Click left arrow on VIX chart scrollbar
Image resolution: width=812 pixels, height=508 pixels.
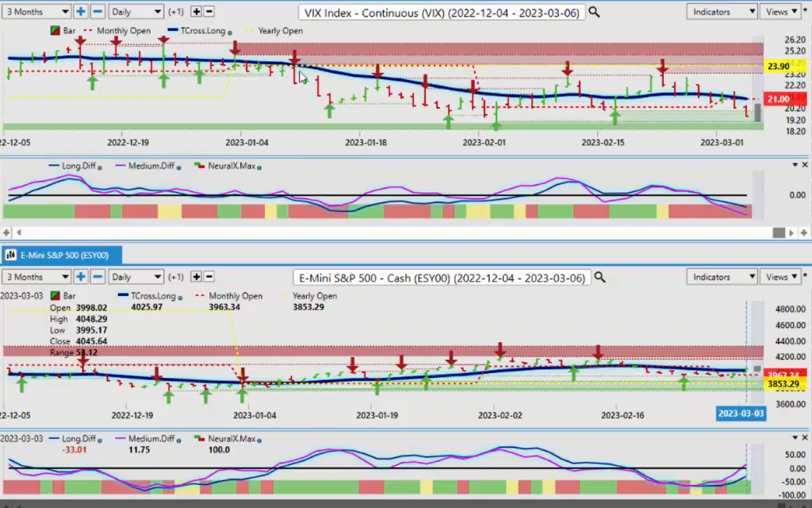(x=19, y=233)
